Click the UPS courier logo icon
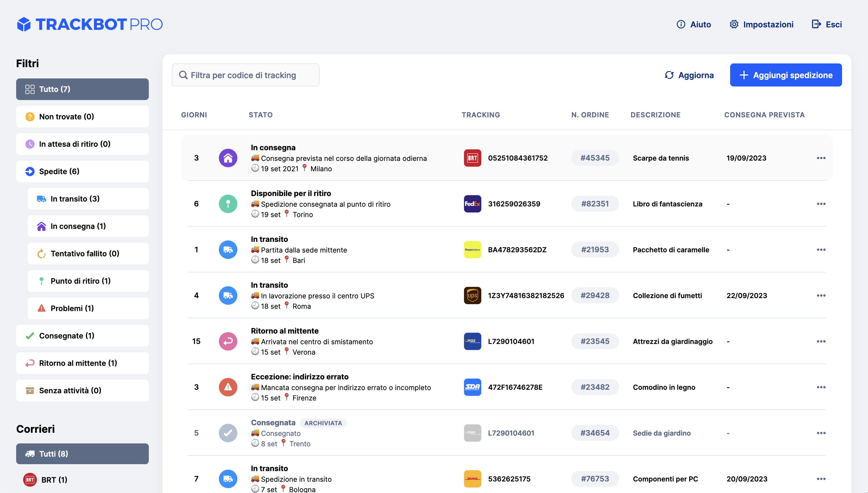Image resolution: width=868 pixels, height=493 pixels. click(x=472, y=295)
